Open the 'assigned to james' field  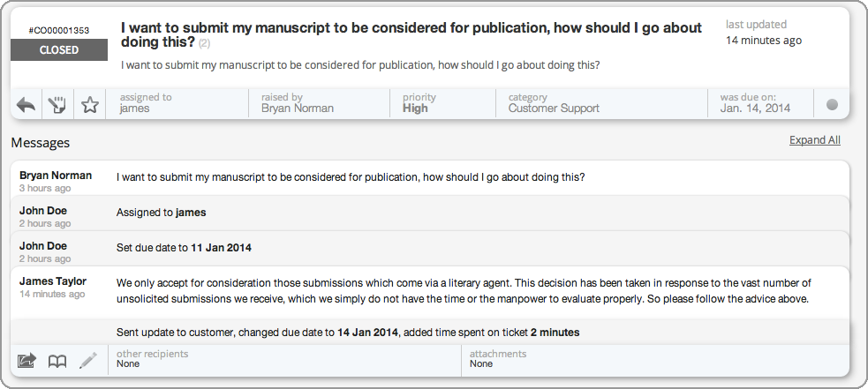click(x=177, y=103)
